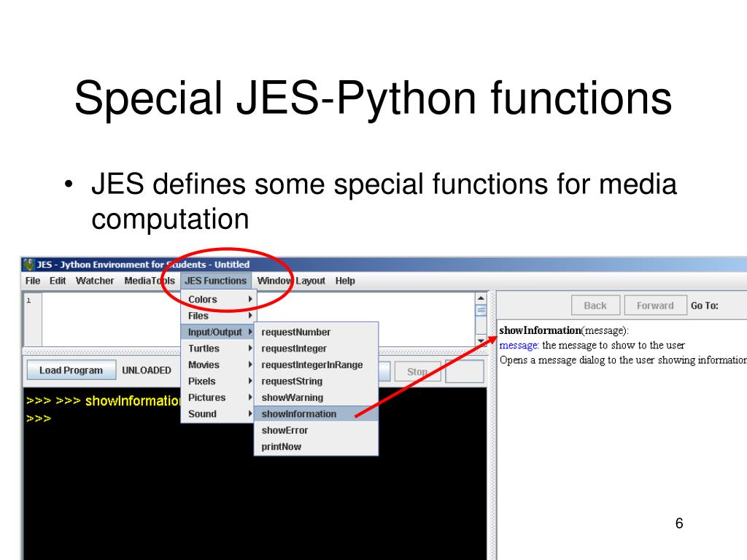Click the Stop button

[x=417, y=371]
